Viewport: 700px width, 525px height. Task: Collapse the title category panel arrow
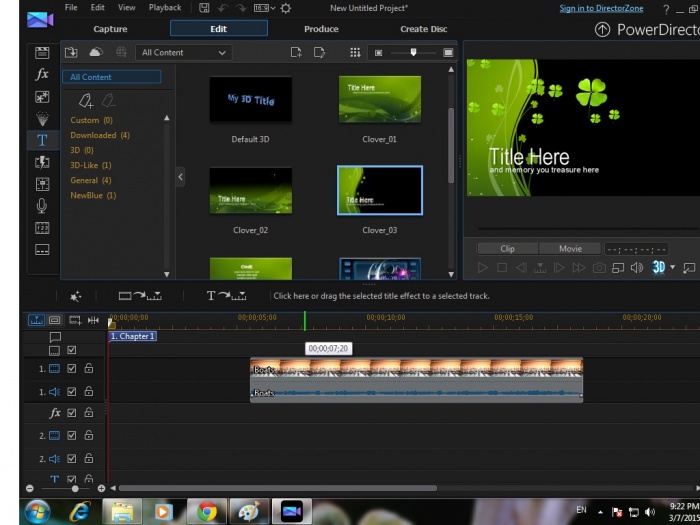180,177
